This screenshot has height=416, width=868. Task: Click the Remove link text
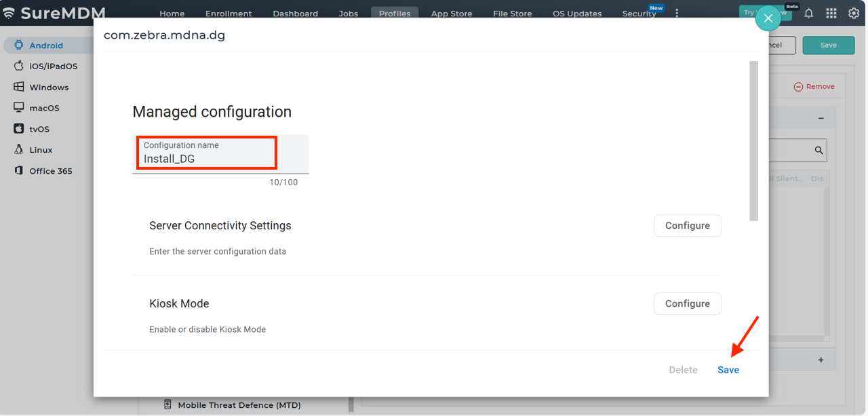821,87
